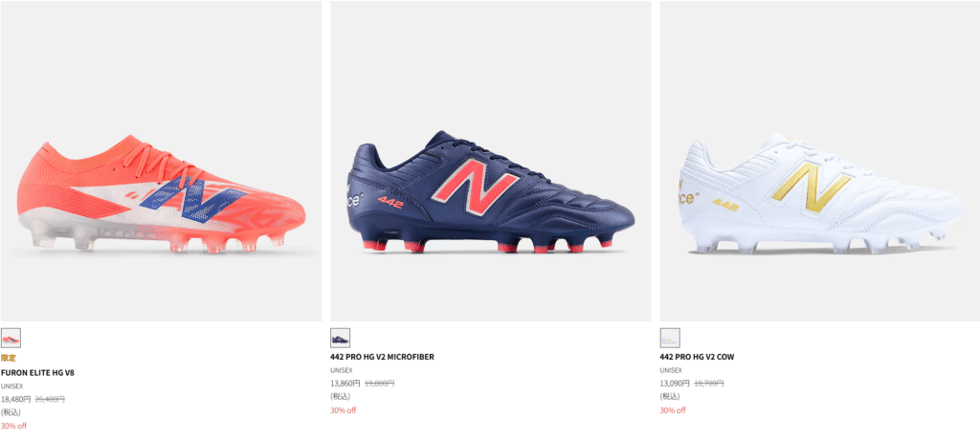Select the white color swatch for 442 Cow
The image size is (980, 441).
click(x=670, y=338)
